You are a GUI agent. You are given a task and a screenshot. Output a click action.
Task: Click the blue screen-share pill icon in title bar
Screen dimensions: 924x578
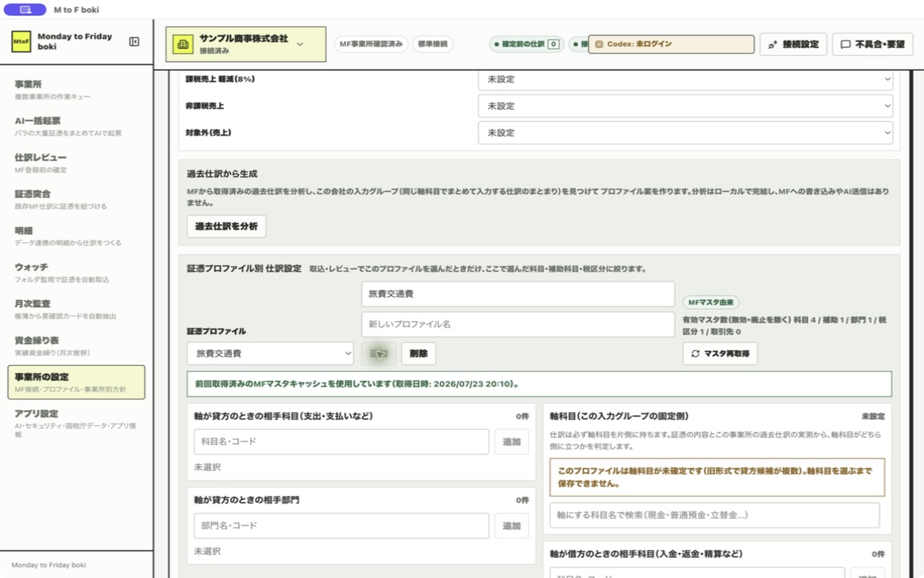point(25,10)
